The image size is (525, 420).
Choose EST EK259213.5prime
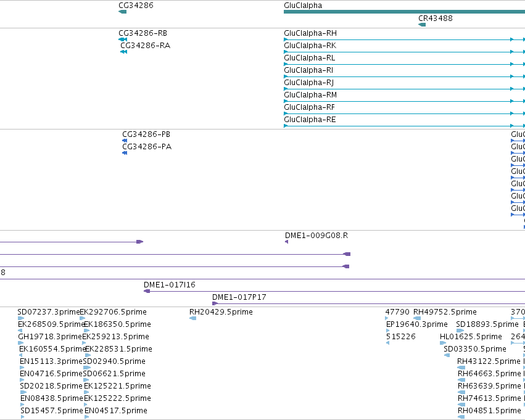pyautogui.click(x=115, y=337)
